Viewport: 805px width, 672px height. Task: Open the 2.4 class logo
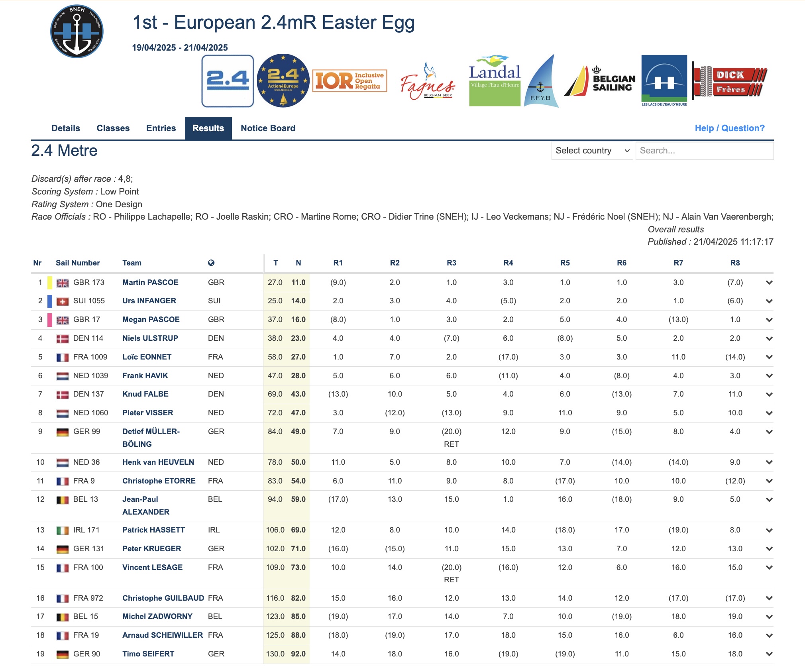[x=228, y=81]
